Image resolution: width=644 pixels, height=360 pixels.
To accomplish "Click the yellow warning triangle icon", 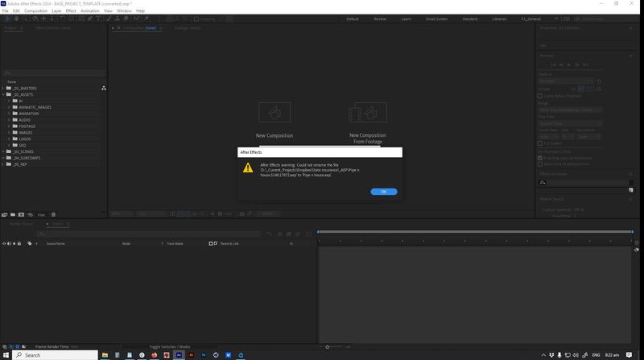I will (249, 167).
